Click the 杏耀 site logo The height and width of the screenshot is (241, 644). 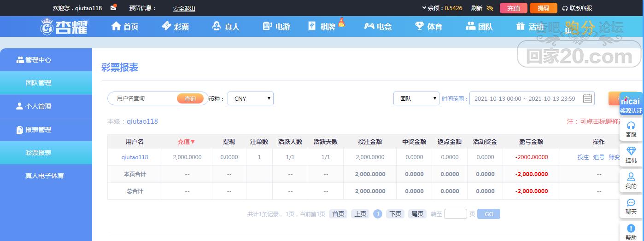[x=63, y=27]
